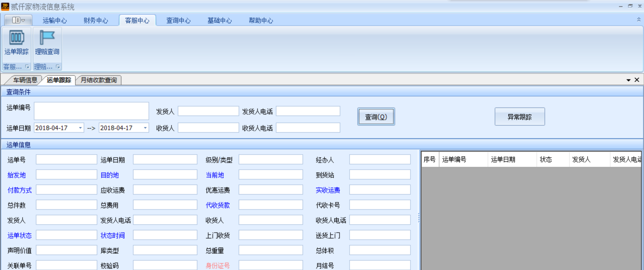Click the 发货人电话 query field
The height and width of the screenshot is (270, 644).
[x=308, y=111]
